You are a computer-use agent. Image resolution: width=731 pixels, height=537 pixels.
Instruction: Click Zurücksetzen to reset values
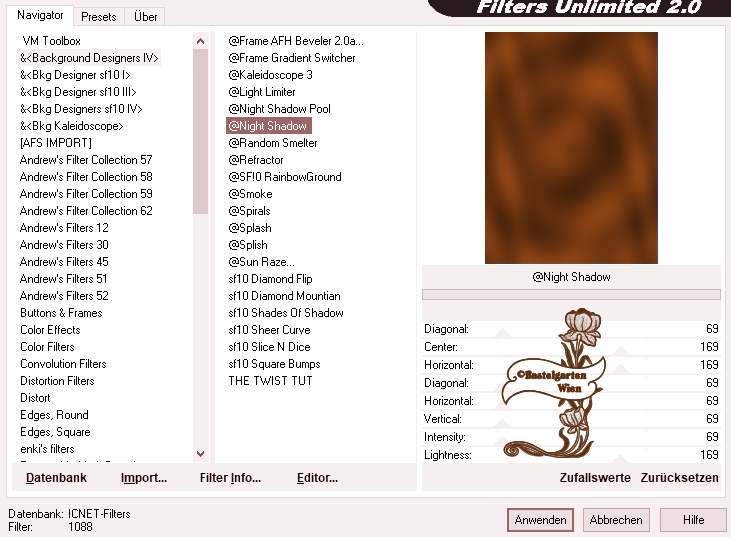(x=679, y=478)
